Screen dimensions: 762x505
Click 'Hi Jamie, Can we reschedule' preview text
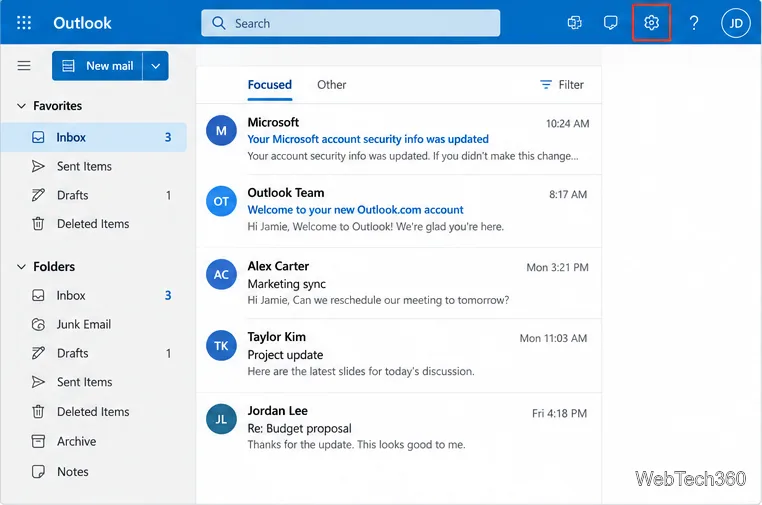coord(378,300)
